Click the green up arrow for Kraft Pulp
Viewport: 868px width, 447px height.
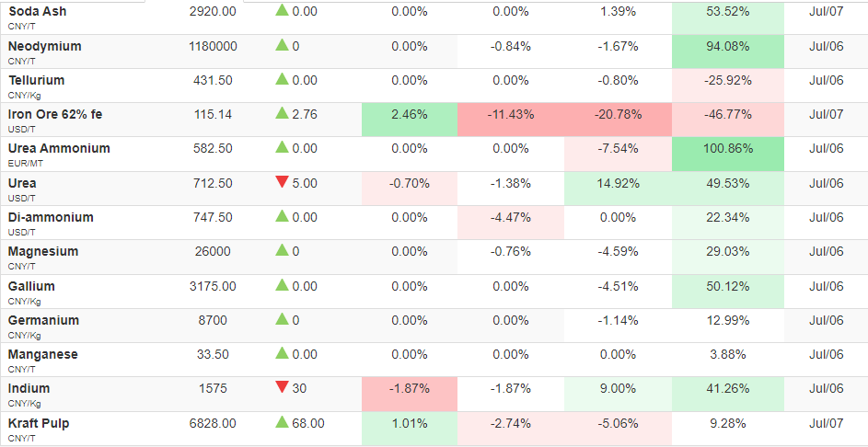283,423
